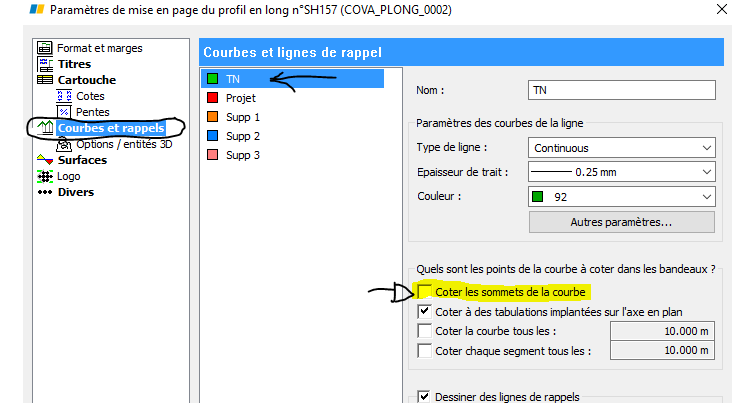Click the Coter la courbe distance field
This screenshot has height=403, width=732.
coord(662,331)
